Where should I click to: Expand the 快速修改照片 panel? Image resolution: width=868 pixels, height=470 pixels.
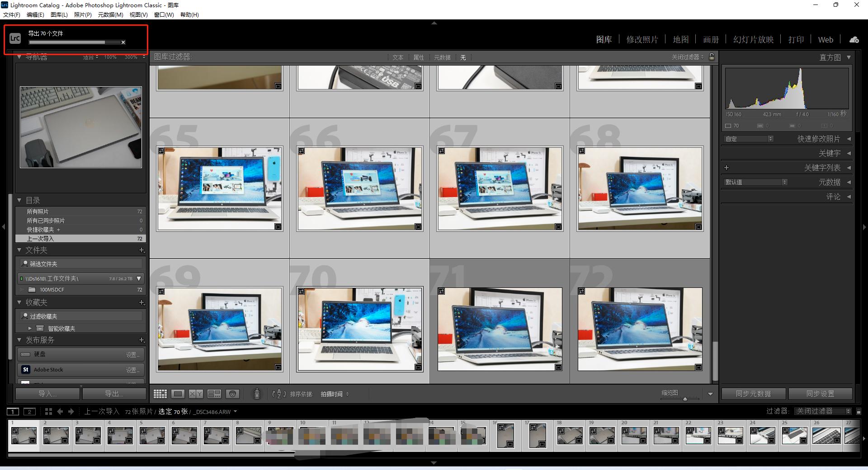pos(848,139)
